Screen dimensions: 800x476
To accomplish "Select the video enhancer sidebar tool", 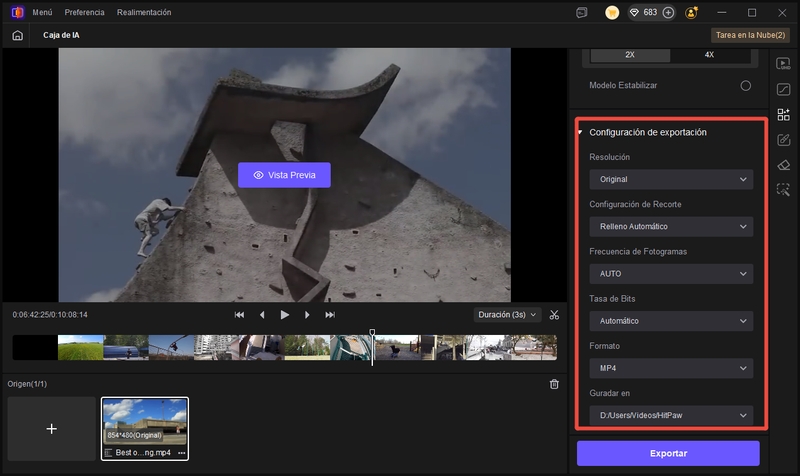I will [x=783, y=64].
